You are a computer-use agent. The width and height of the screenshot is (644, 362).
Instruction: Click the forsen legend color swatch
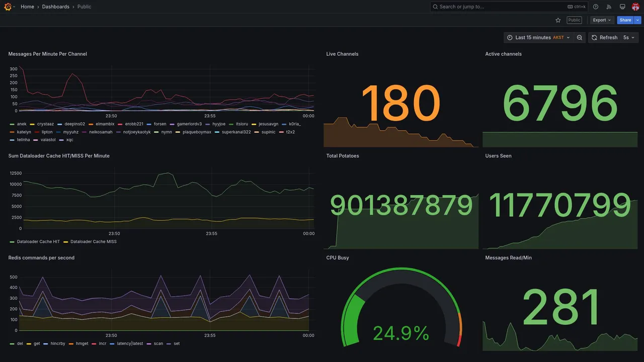149,124
